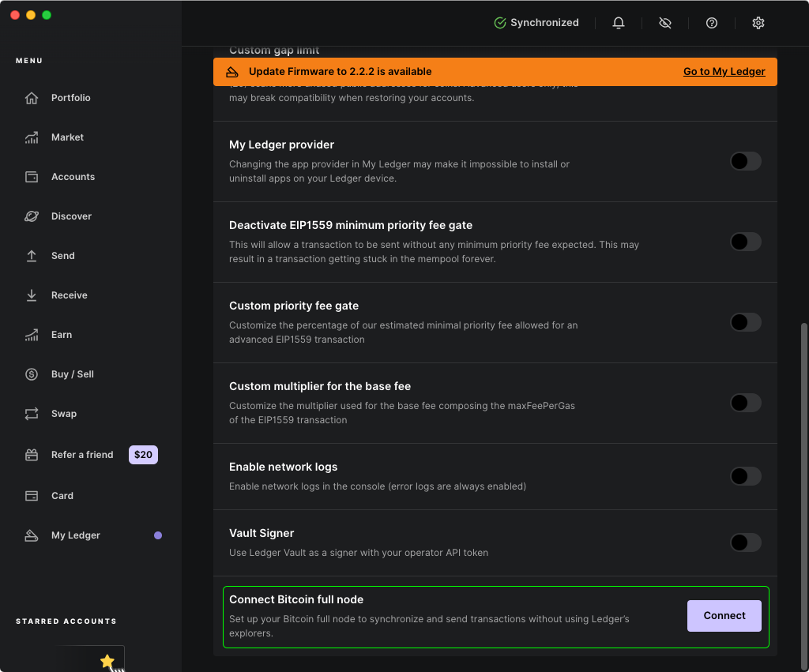This screenshot has width=809, height=672.
Task: Open Refer a friend page
Action: tap(82, 454)
